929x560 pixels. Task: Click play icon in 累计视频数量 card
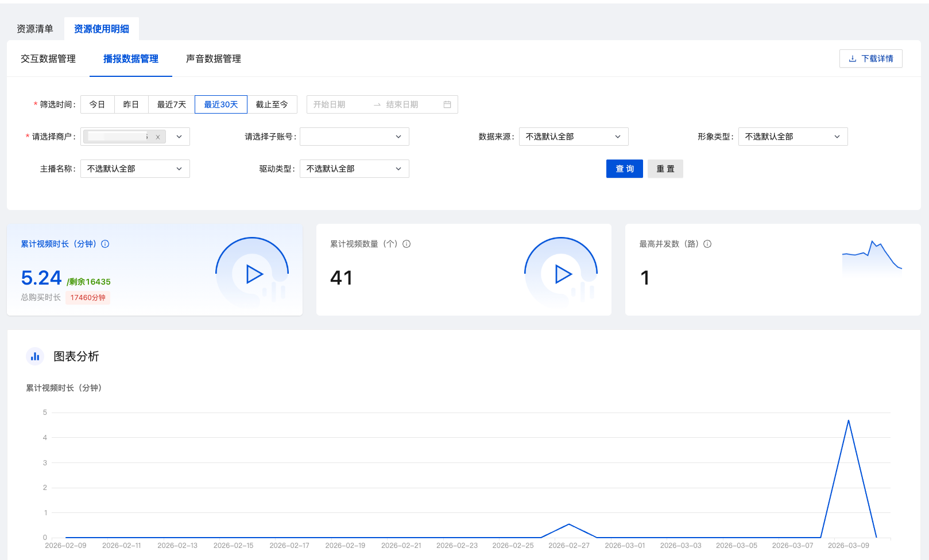(x=563, y=274)
